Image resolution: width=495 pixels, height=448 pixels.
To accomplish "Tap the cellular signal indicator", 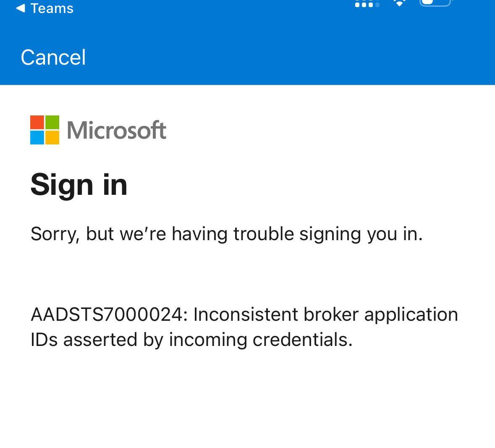I will [366, 3].
